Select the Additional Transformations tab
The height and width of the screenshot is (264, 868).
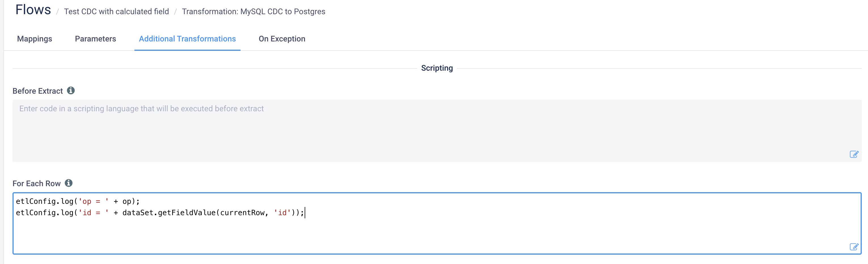pos(187,39)
